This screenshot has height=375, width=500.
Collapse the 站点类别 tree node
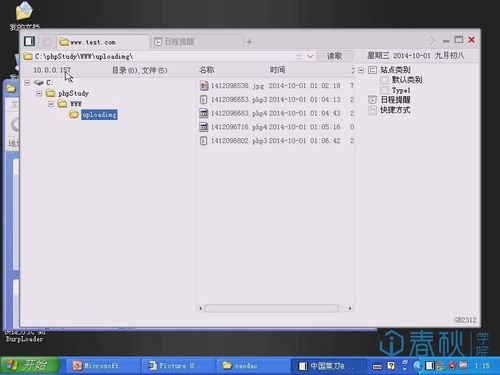pos(361,70)
